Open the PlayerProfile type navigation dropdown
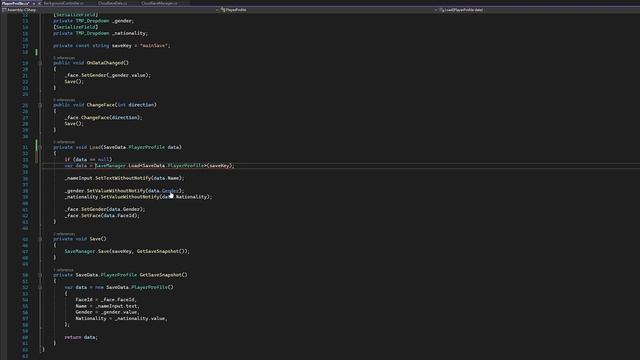Viewport: 640px width, 360px height. pyautogui.click(x=329, y=10)
